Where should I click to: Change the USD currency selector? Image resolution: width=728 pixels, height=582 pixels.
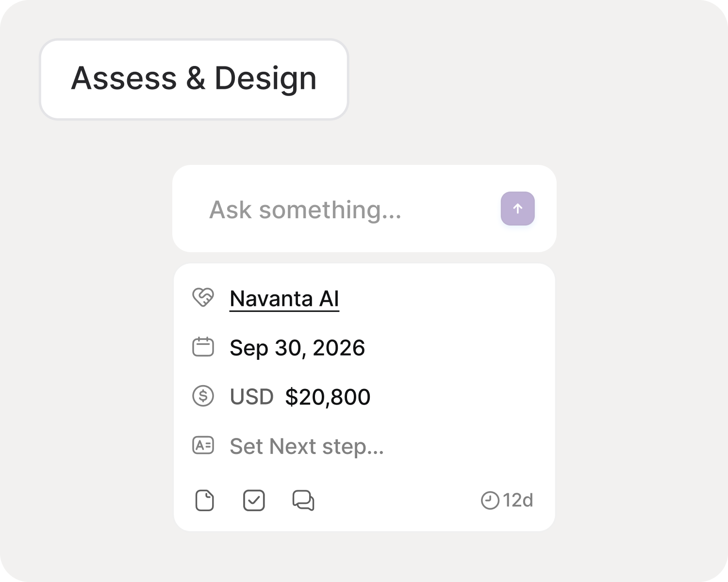[251, 397]
